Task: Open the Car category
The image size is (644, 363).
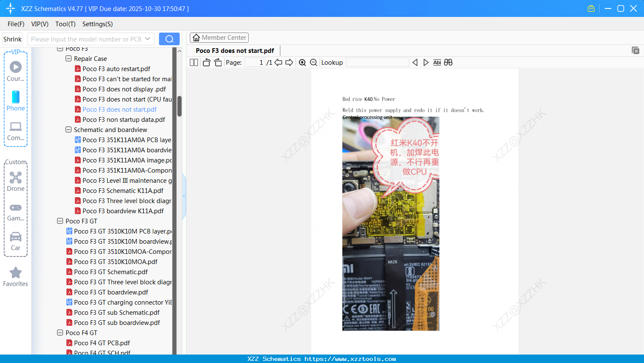Action: point(16,241)
